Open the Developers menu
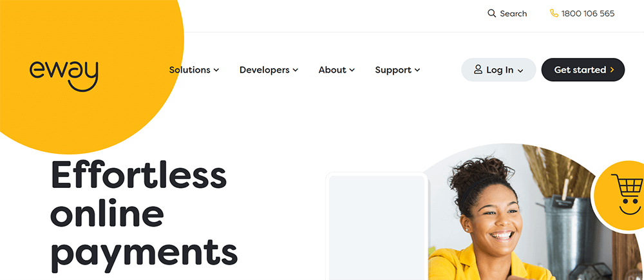This screenshot has width=644, height=280. (269, 70)
